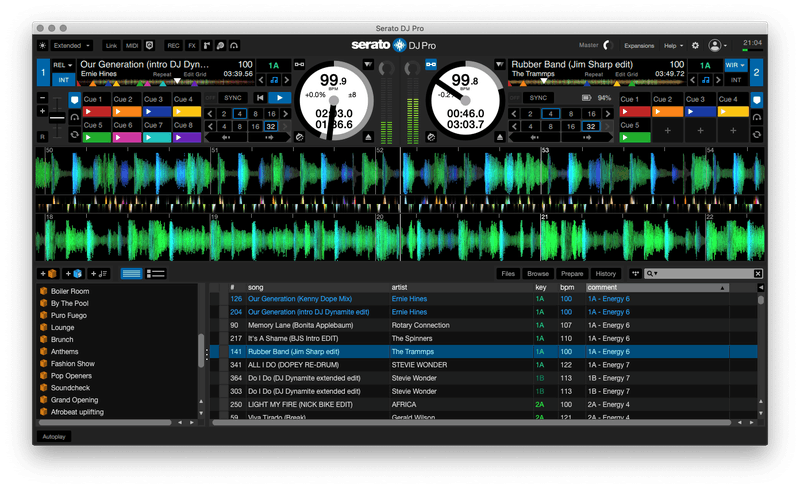
Task: Click Repeat on deck 1 track display
Action: click(162, 75)
